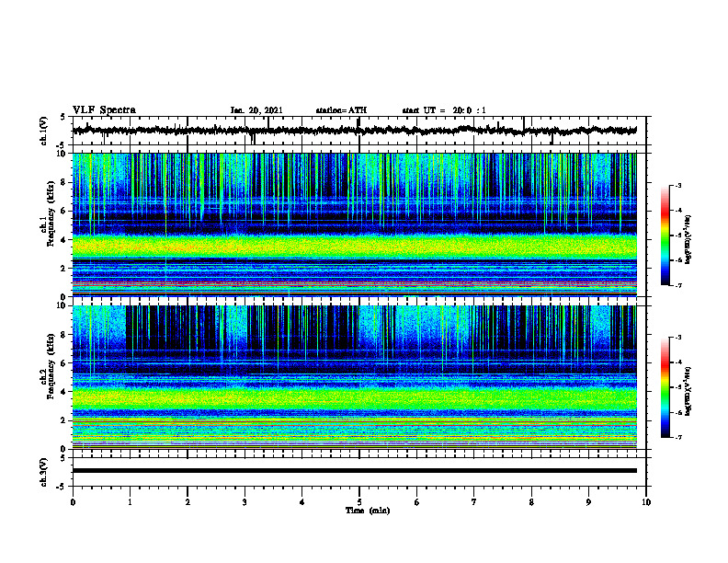This screenshot has height=563, width=728.
Task: Click the 'start UT = 20:0 :1' label
Action: (x=444, y=110)
